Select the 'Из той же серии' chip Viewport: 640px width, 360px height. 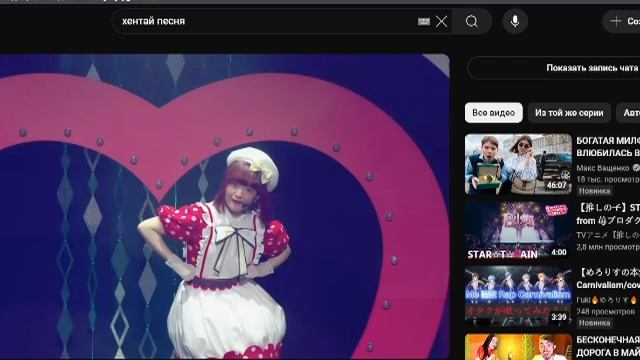pos(569,113)
